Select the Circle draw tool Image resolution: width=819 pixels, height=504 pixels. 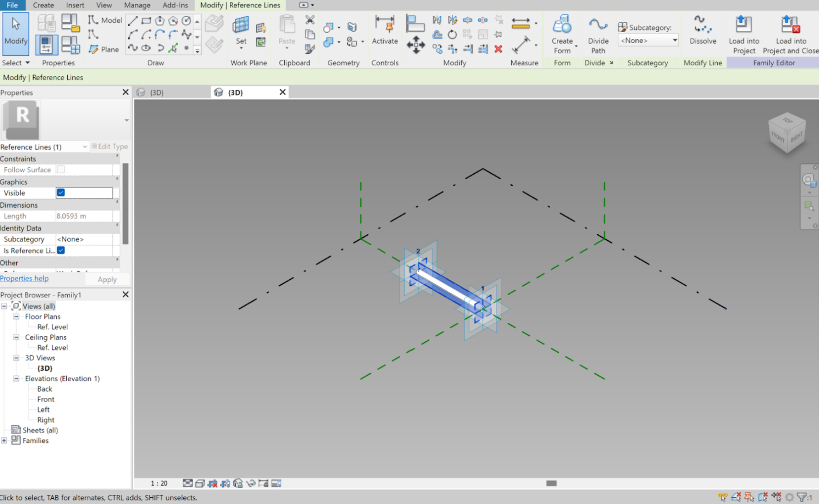[186, 21]
